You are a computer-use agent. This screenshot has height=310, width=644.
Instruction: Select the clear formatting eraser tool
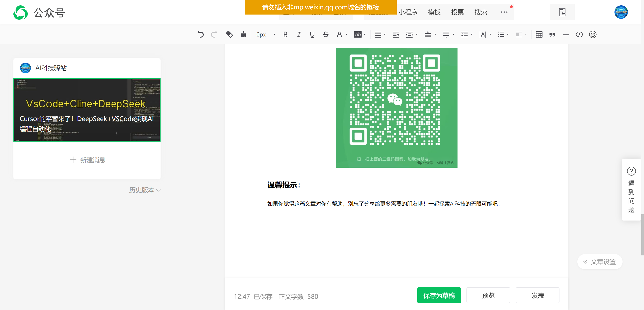pos(229,34)
